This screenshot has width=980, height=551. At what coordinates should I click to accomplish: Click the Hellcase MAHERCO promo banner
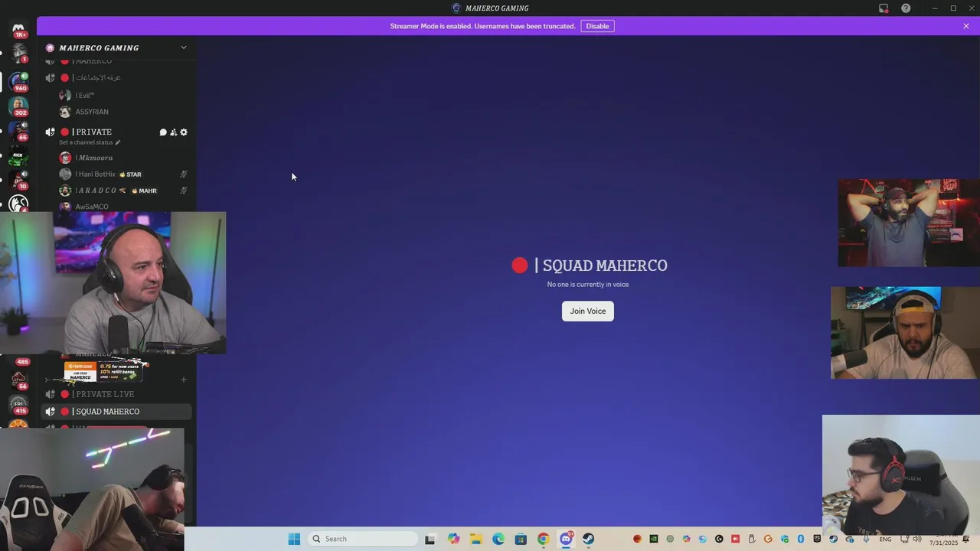pos(105,371)
